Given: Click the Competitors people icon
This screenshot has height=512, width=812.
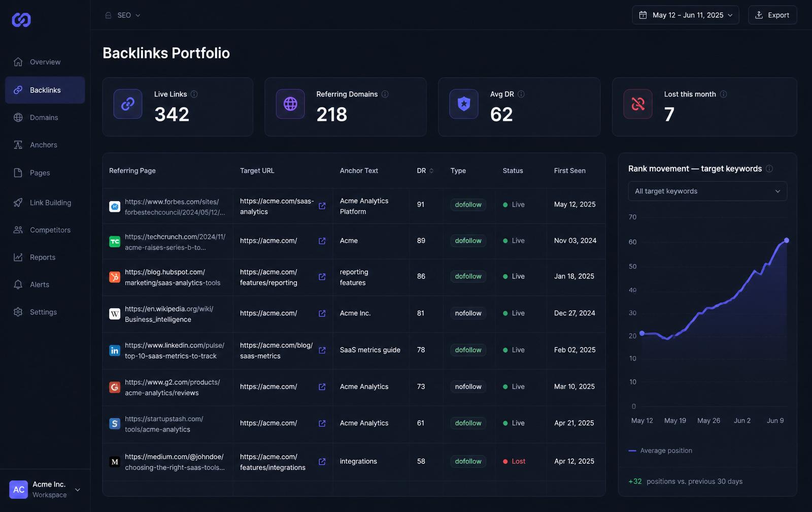Looking at the screenshot, I should point(18,230).
